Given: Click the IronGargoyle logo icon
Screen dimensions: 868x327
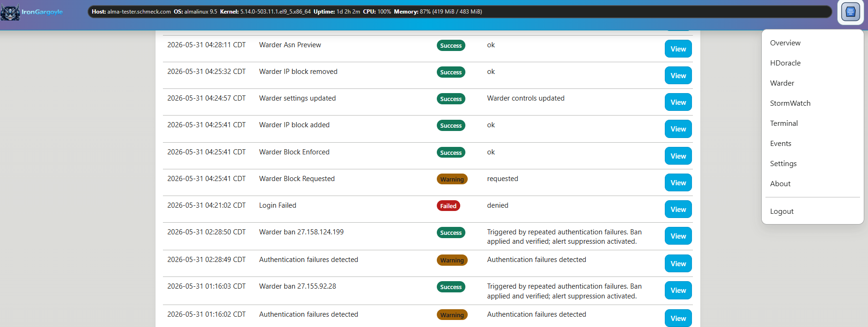Looking at the screenshot, I should pyautogui.click(x=10, y=12).
